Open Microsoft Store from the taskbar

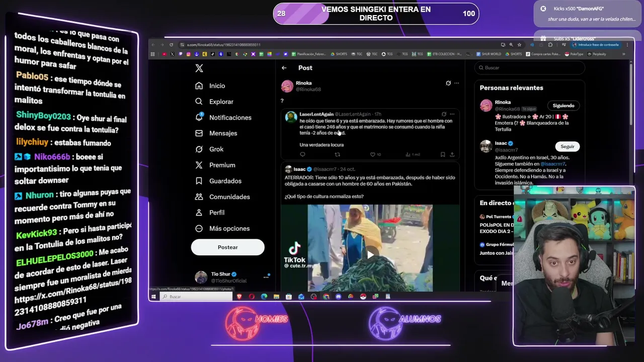click(289, 297)
